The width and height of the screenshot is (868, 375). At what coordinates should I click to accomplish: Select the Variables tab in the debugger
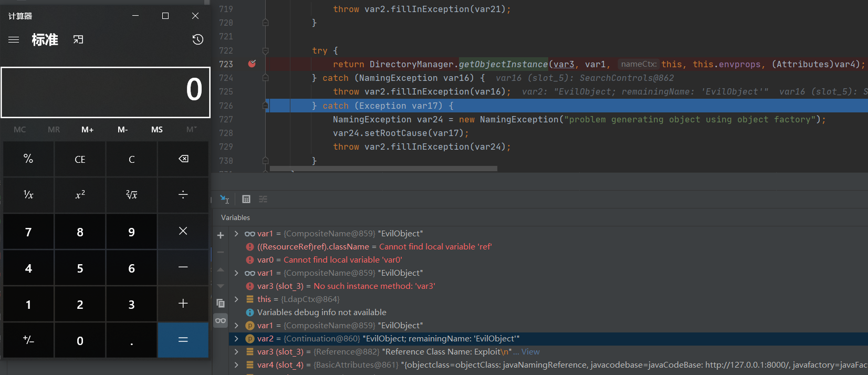pos(235,217)
